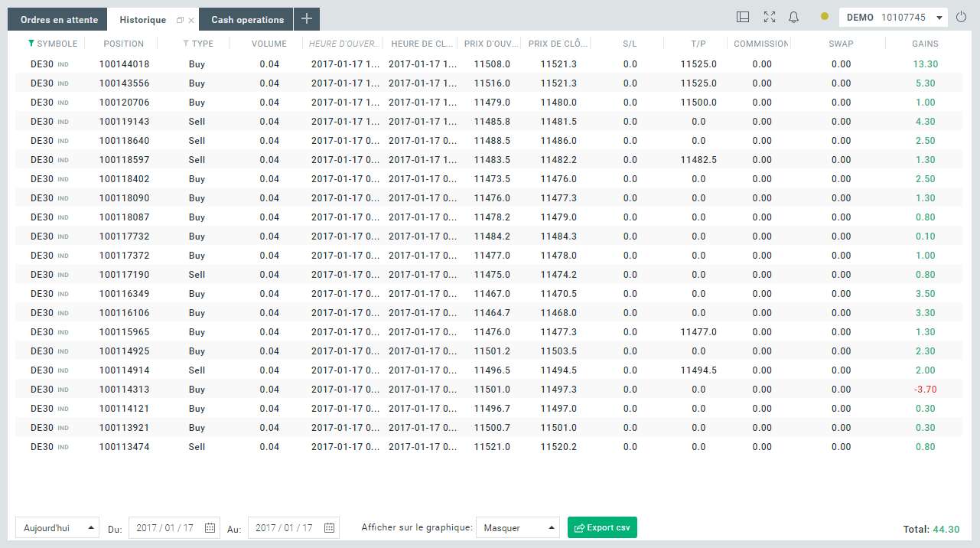Click opening price 11464.7
980x548 pixels.
coord(492,313)
